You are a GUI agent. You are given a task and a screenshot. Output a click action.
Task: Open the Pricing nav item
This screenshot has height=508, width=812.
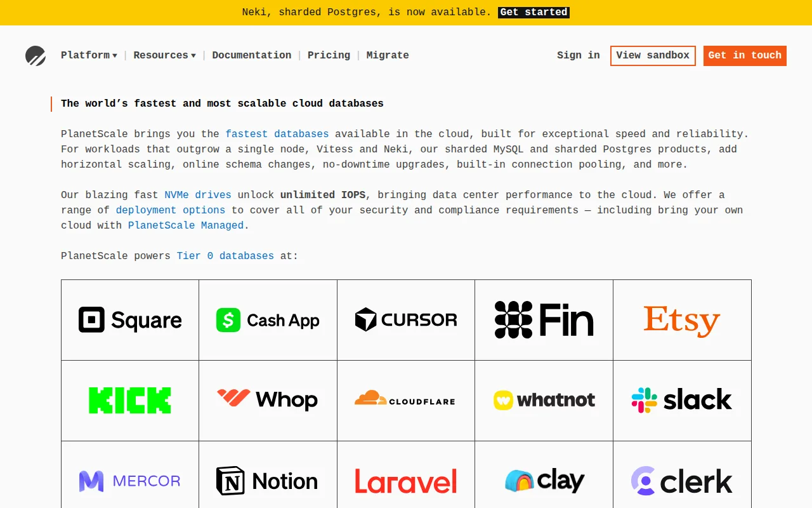(x=329, y=55)
